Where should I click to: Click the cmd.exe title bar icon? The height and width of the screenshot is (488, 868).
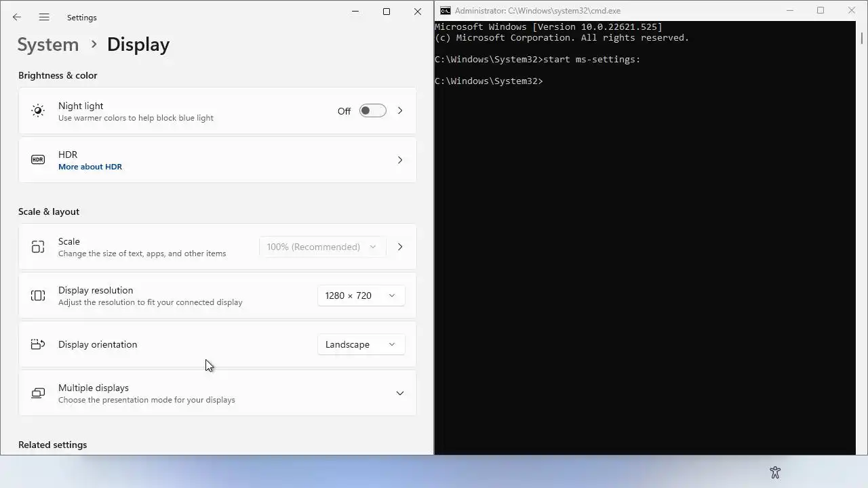point(445,11)
